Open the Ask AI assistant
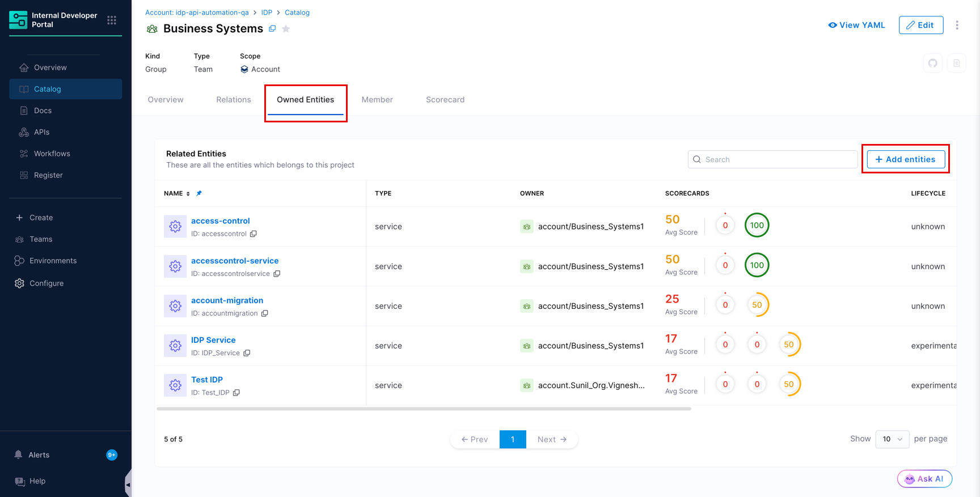 (924, 479)
